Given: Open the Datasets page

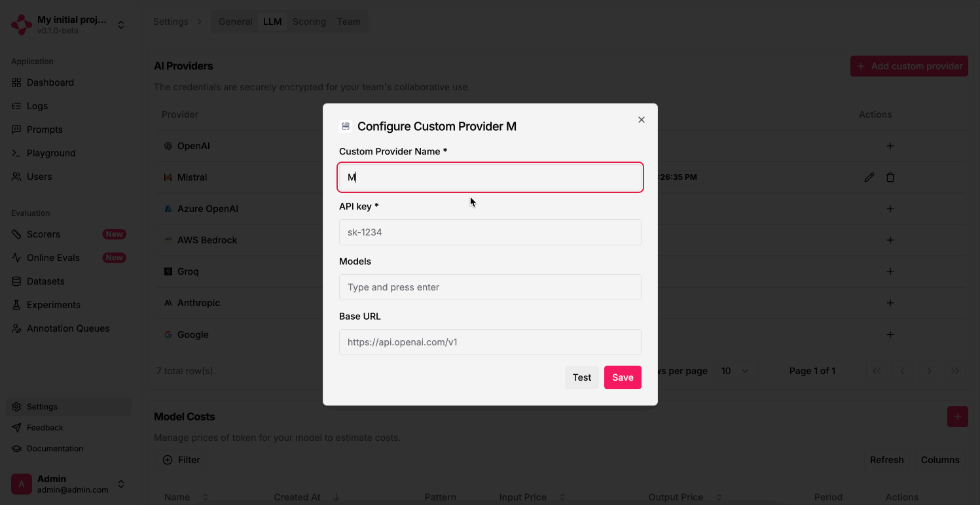Looking at the screenshot, I should tap(45, 281).
